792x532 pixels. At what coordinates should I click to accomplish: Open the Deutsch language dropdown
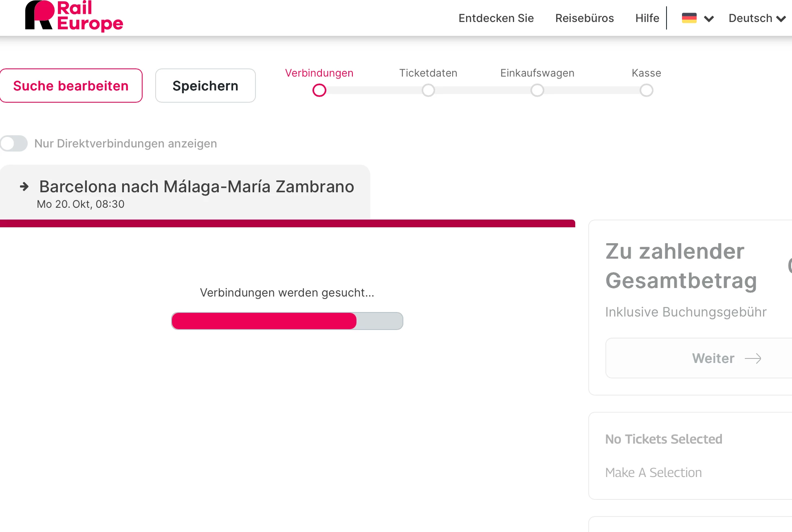(757, 18)
